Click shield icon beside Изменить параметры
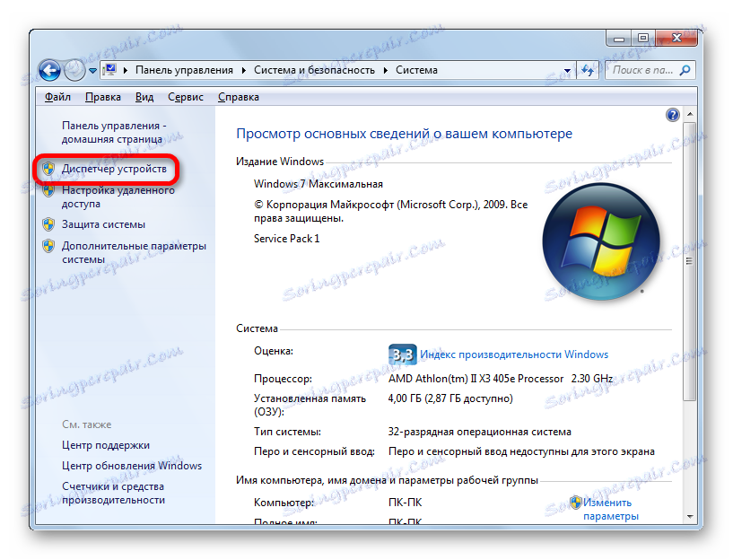Viewport: 733px width, 560px height. [x=576, y=503]
